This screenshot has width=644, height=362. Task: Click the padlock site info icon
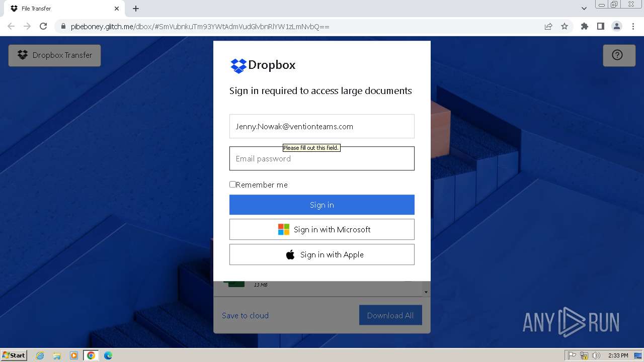tap(63, 27)
